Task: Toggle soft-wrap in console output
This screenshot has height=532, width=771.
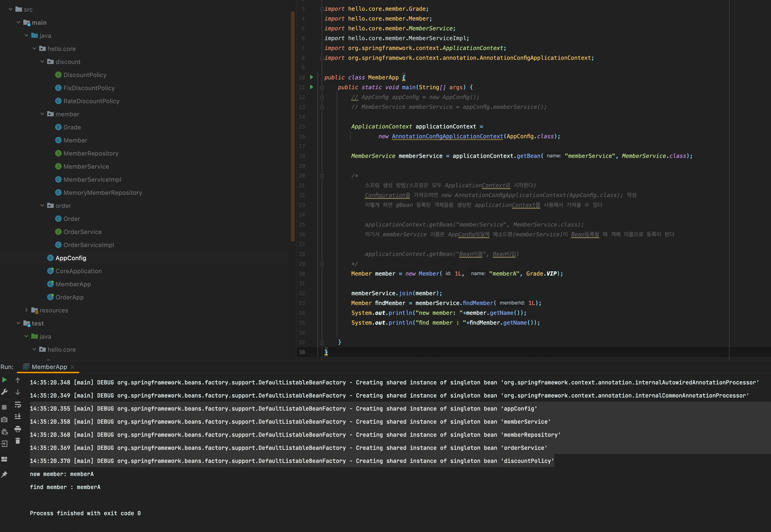Action: click(x=18, y=405)
